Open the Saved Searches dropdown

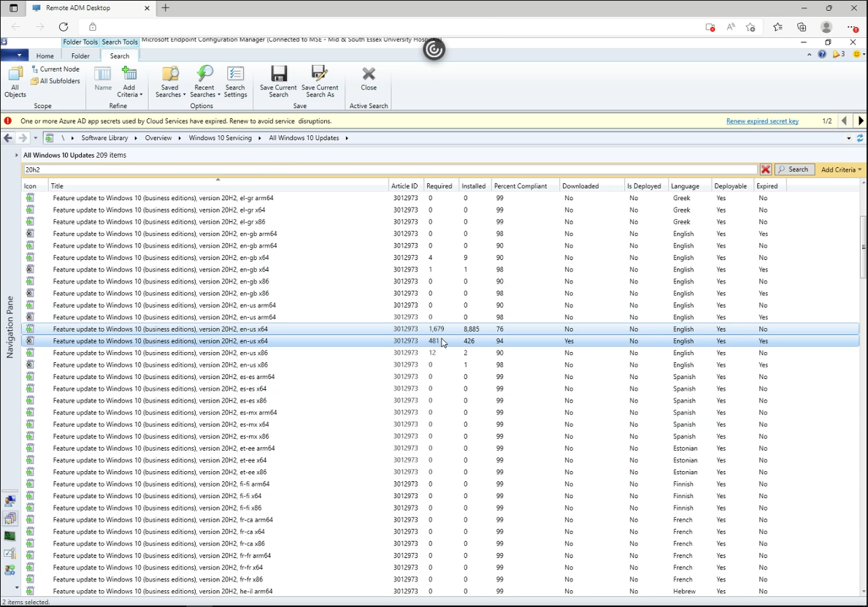[x=169, y=80]
